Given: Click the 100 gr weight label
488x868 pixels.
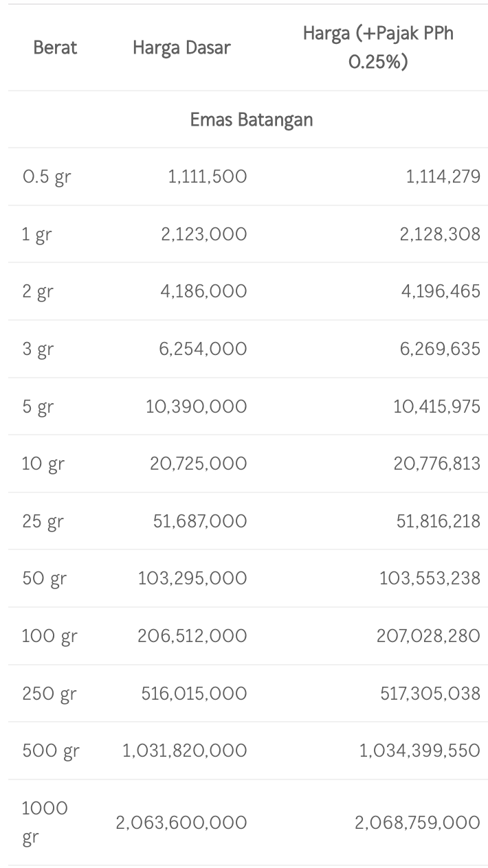Looking at the screenshot, I should point(49,637).
